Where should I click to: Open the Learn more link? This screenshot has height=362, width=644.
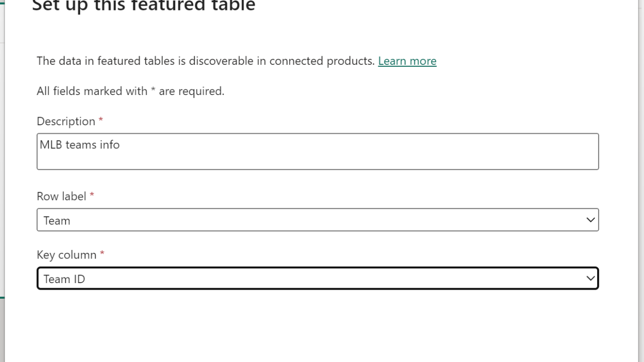tap(407, 61)
